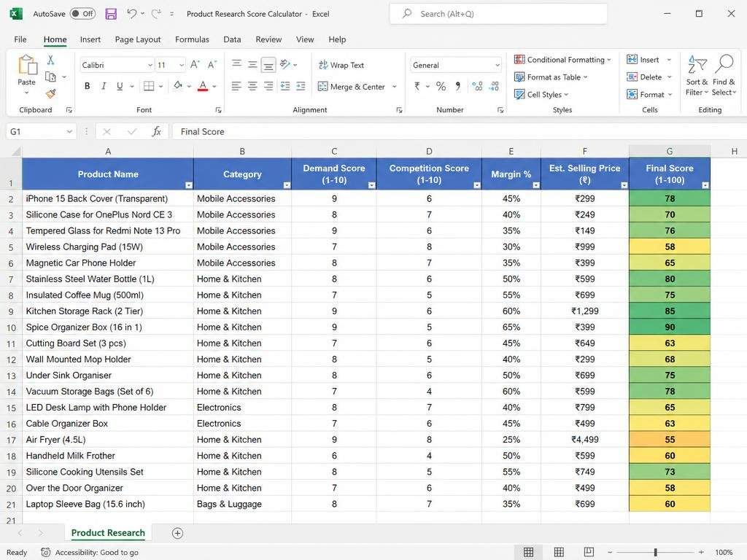This screenshot has width=747, height=560.
Task: Click the Decrease Indent icon
Action: [285, 86]
